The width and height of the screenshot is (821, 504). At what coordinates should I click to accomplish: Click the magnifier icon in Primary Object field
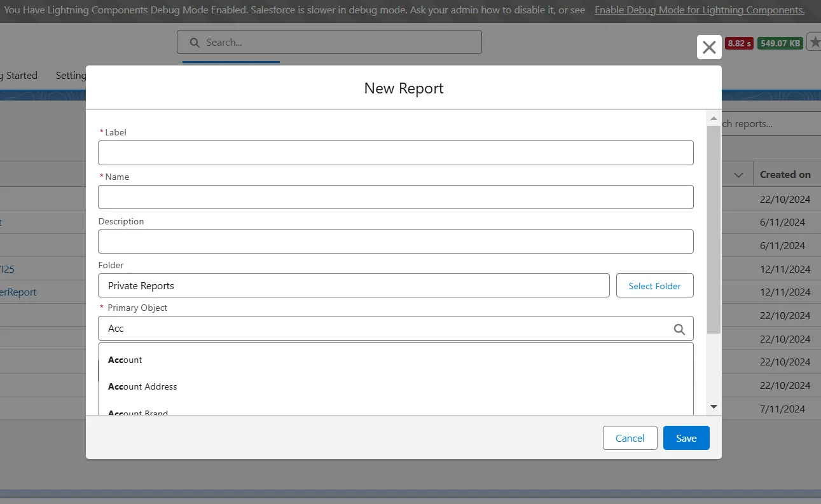[x=679, y=329]
